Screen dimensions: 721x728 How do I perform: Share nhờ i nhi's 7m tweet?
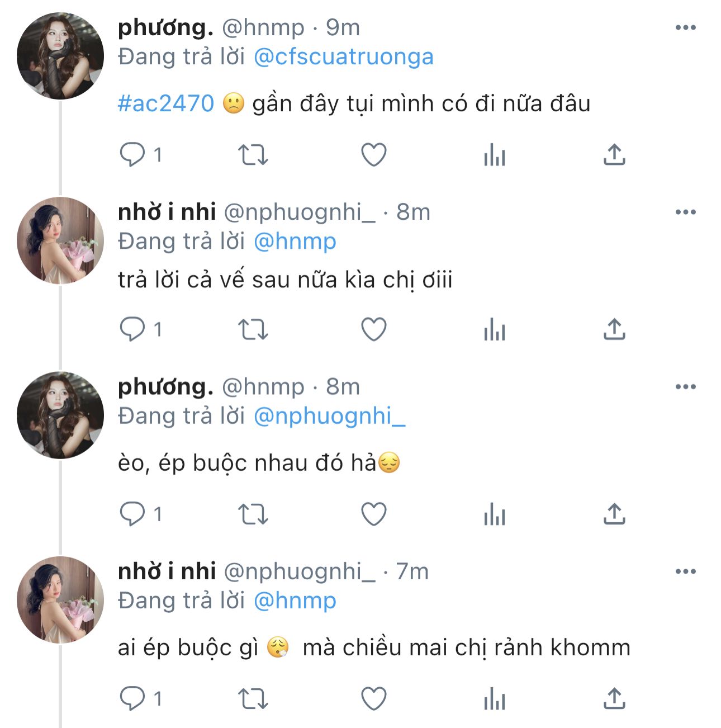tap(614, 698)
